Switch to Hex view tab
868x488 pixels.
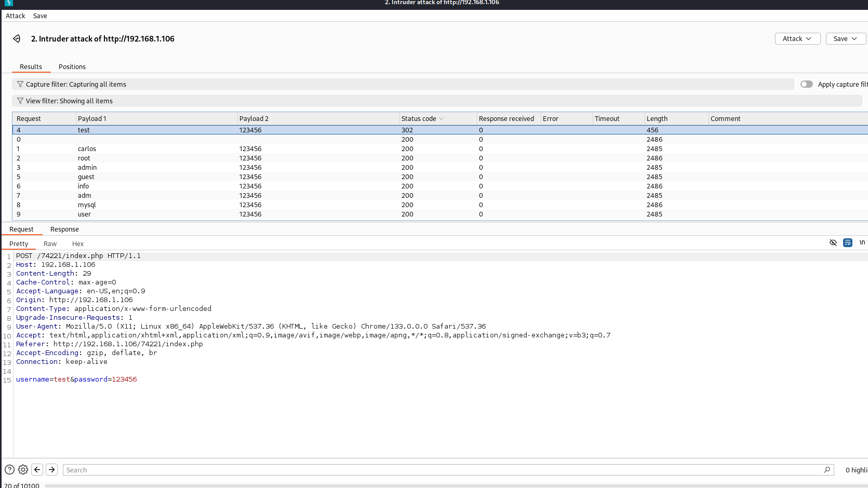pos(78,244)
